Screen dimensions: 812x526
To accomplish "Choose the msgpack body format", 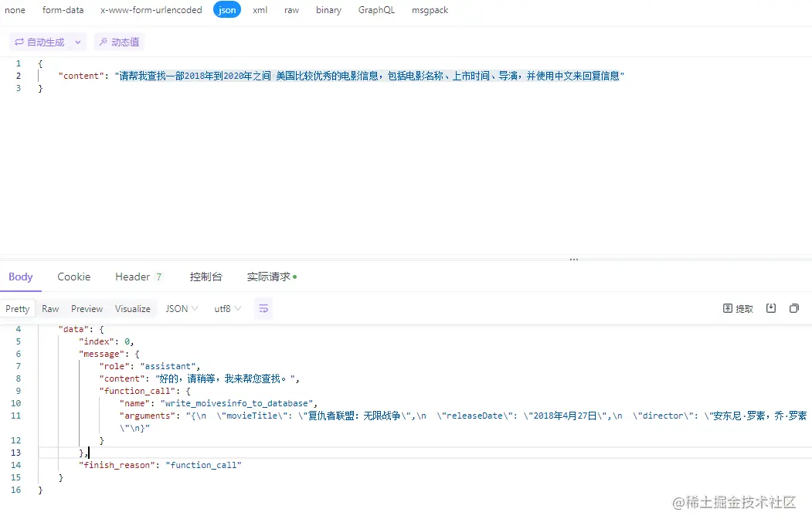I will [x=430, y=10].
